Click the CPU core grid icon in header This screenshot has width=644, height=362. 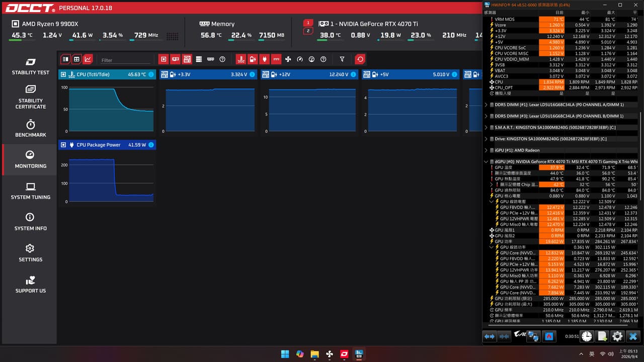pos(172,36)
